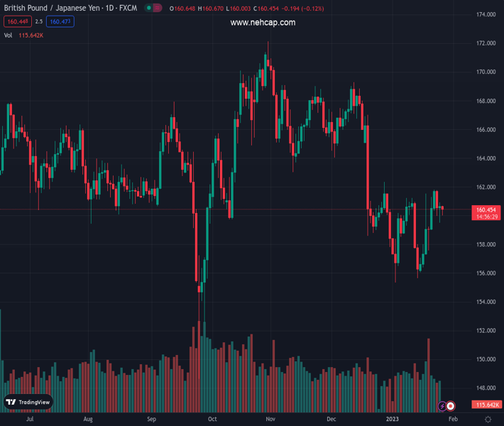The height and width of the screenshot is (426, 504).
Task: Click the Nov label on time axis
Action: [x=270, y=420]
